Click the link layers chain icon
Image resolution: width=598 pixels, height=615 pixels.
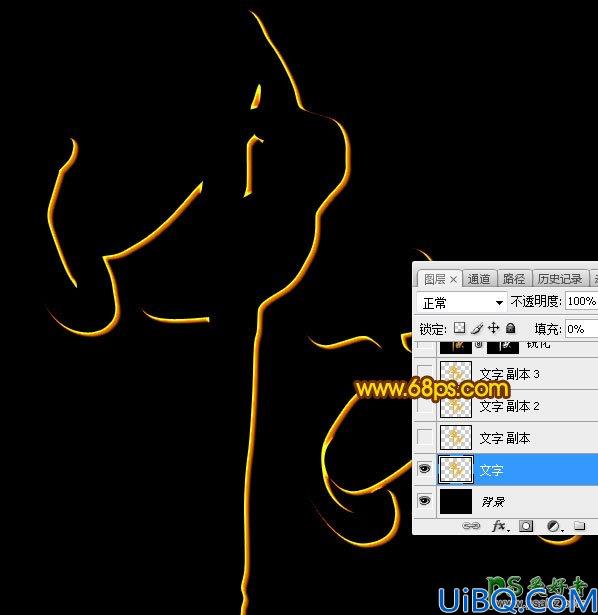coord(471,526)
